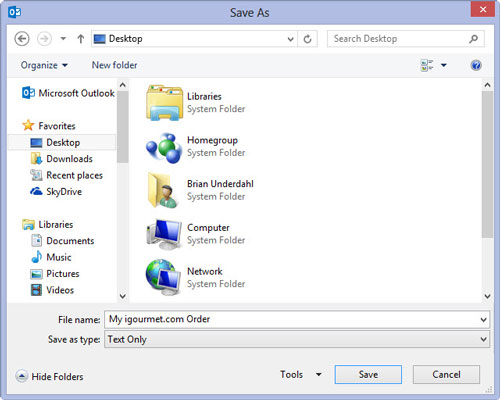This screenshot has width=500, height=400.
Task: Click the Network name in file list
Action: click(x=205, y=271)
